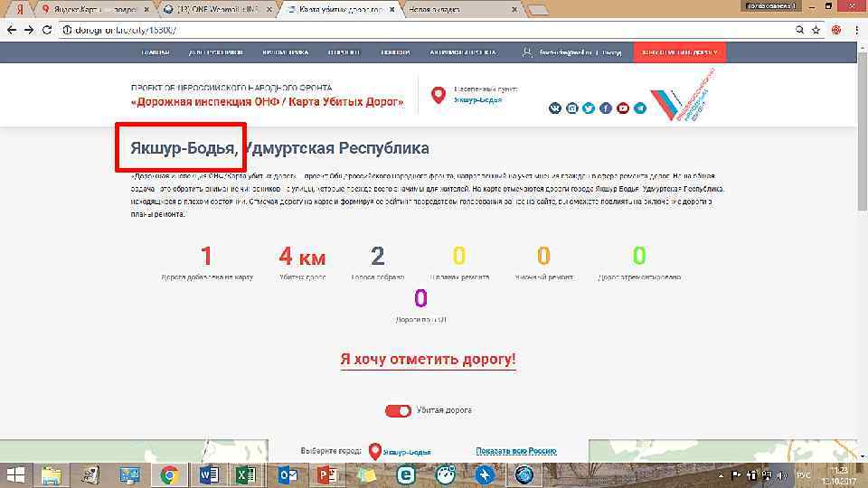868x488 pixels.
Task: Click the red 'Хочу отметить дорогу' nav button
Action: tap(679, 52)
